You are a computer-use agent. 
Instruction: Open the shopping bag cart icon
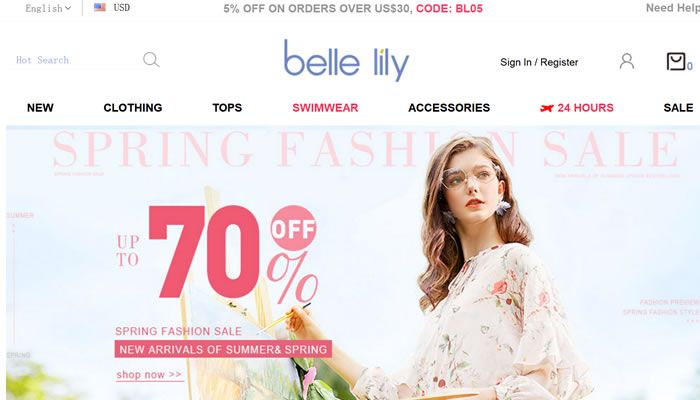[x=676, y=61]
